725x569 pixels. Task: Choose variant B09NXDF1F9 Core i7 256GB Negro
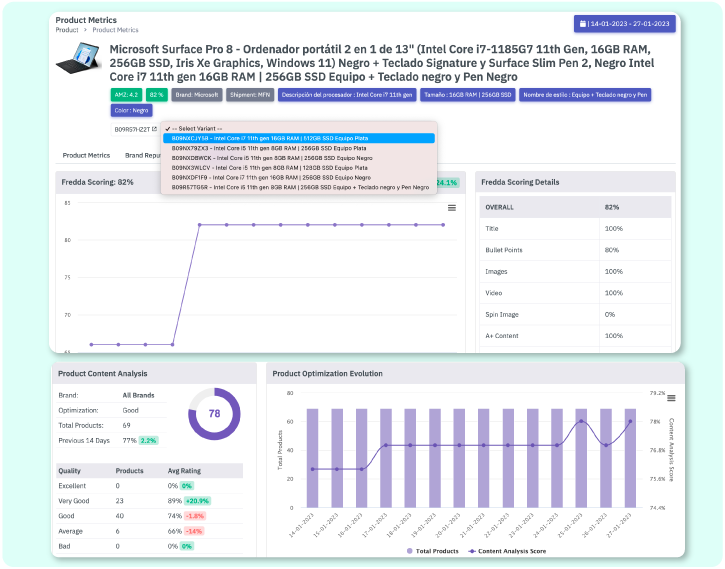coord(299,177)
